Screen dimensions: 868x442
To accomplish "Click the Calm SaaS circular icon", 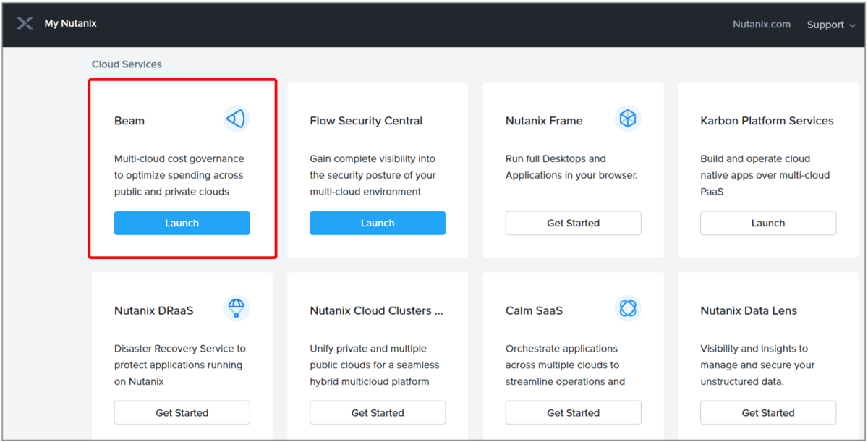I will 627,308.
